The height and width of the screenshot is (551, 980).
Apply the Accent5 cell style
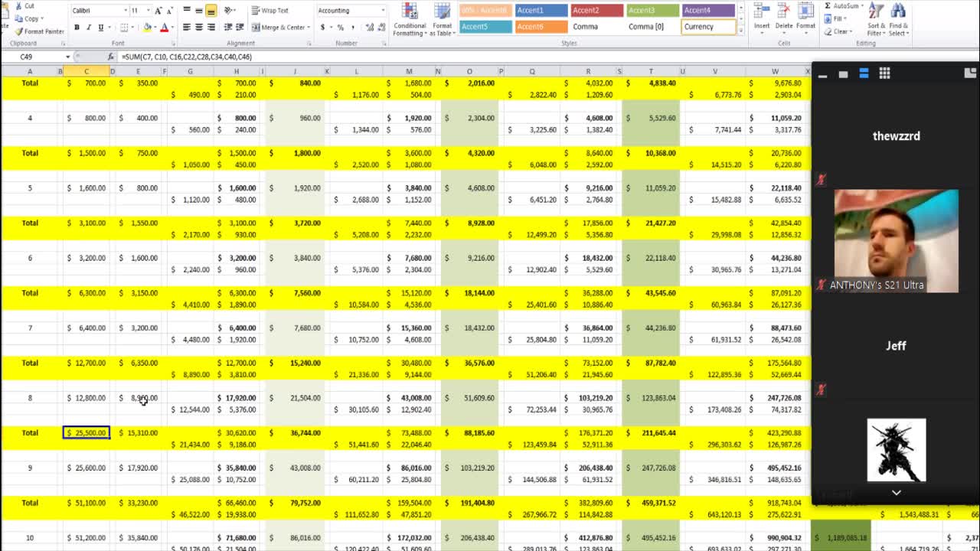(485, 26)
